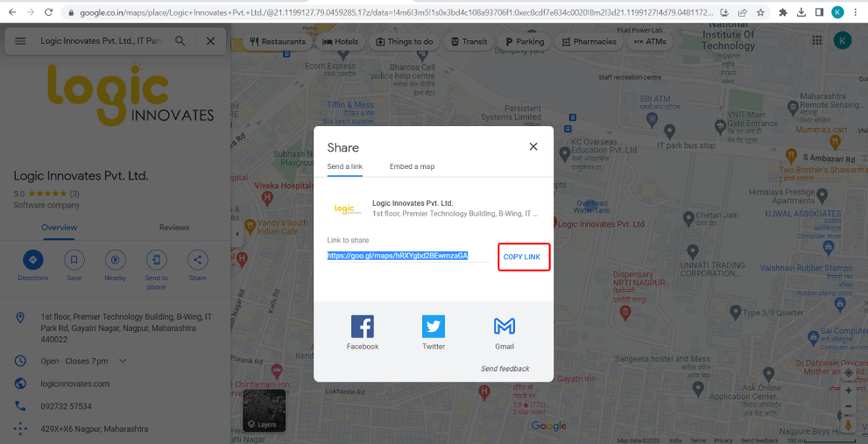This screenshot has height=444, width=868.
Task: Click IT park bus stop label
Action: point(685,145)
